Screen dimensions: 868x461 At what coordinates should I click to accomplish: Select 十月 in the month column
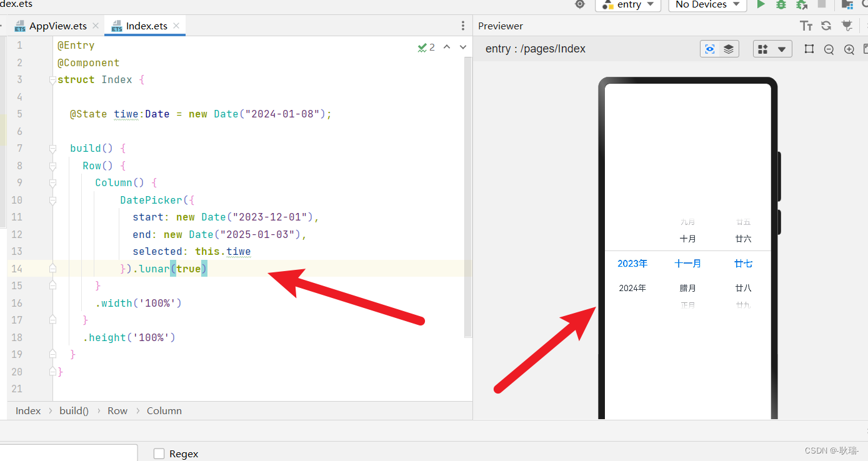pyautogui.click(x=688, y=239)
